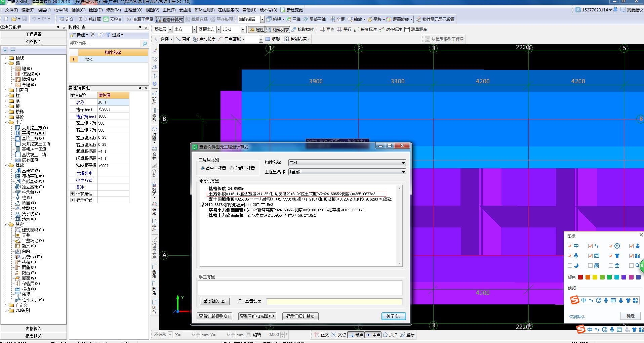Viewport: 644px width, 343px height.
Task: Click the 拉伸 stretch tool in vertical toolbar
Action: coord(154,225)
